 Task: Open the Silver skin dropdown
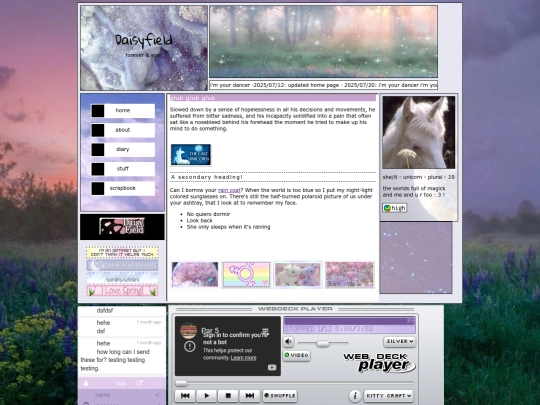click(399, 341)
